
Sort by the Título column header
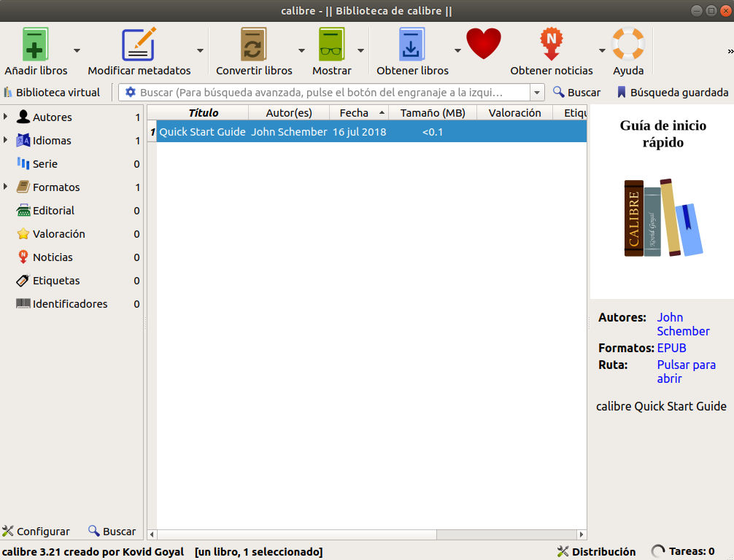point(203,113)
